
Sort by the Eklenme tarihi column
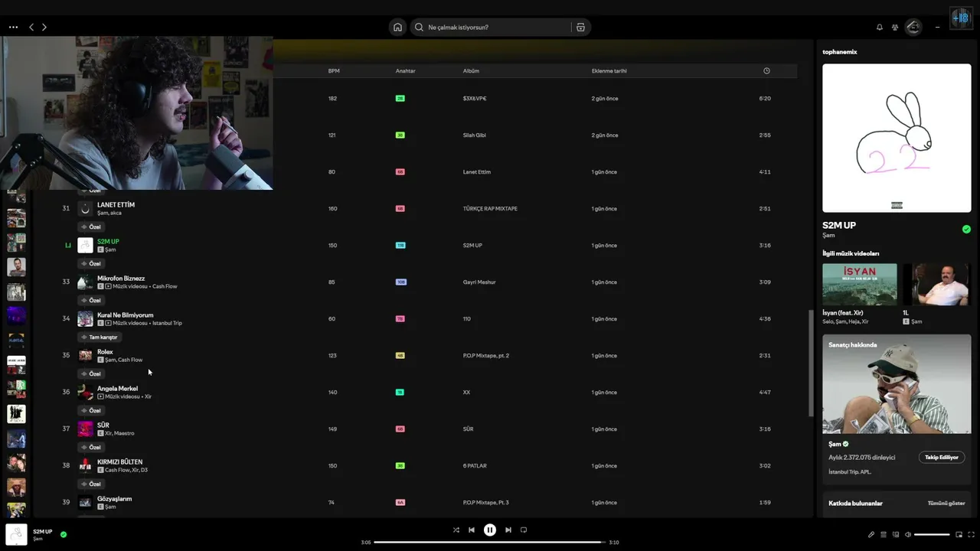(x=609, y=70)
